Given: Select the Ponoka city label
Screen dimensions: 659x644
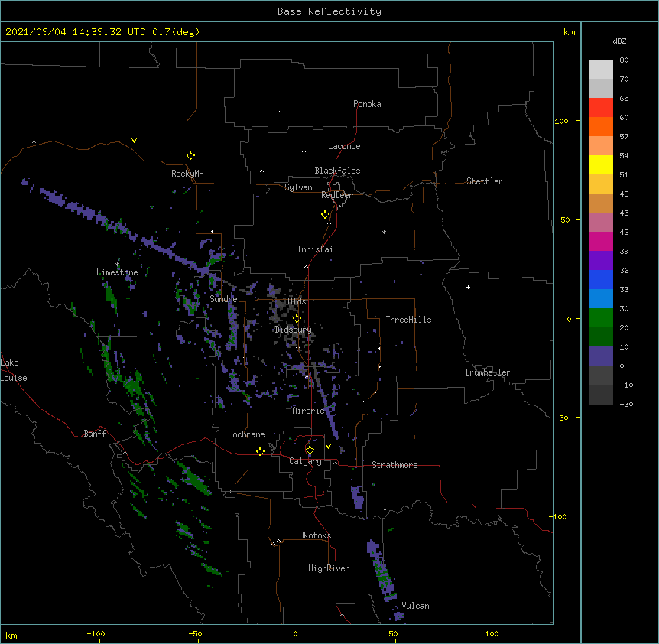Looking at the screenshot, I should 367,104.
